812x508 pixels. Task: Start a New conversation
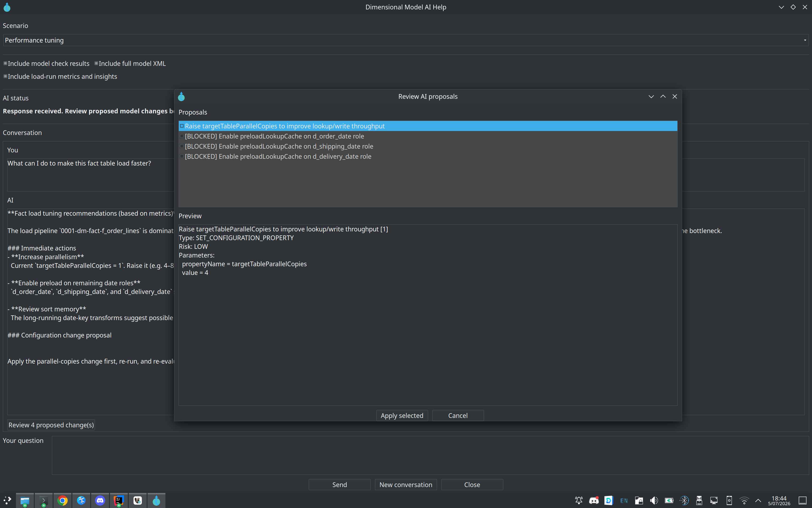click(406, 485)
